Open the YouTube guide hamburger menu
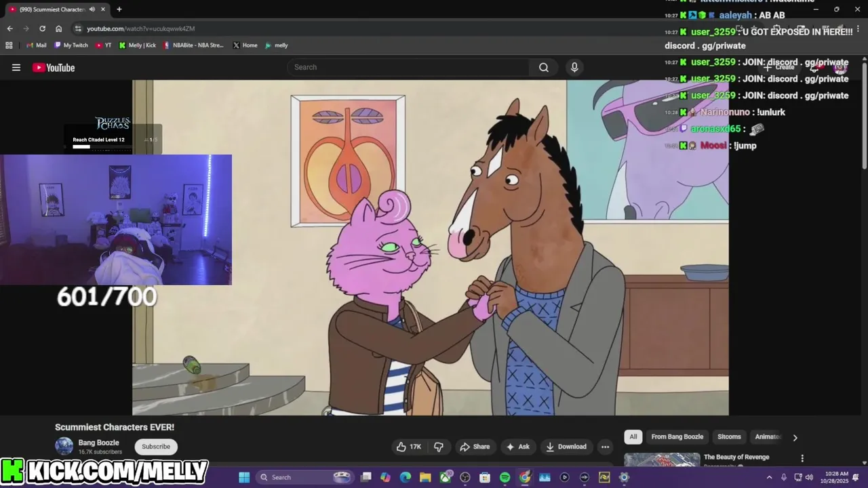The height and width of the screenshot is (488, 868). pos(16,67)
